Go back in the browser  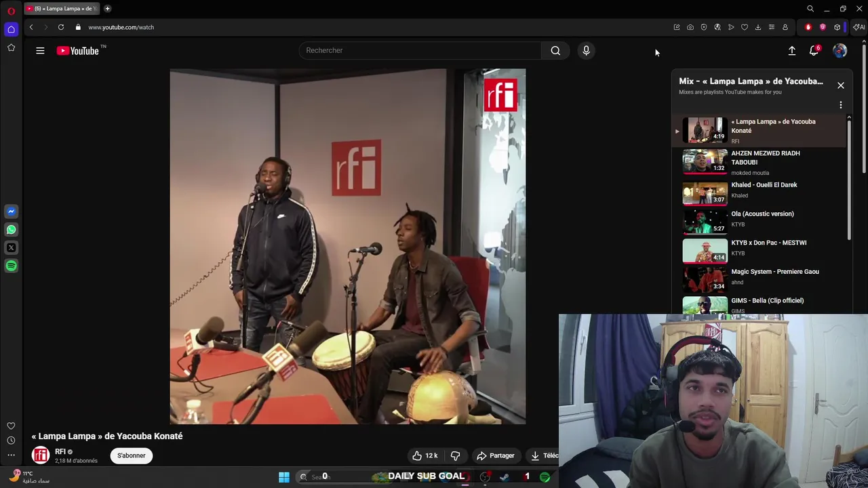(31, 27)
